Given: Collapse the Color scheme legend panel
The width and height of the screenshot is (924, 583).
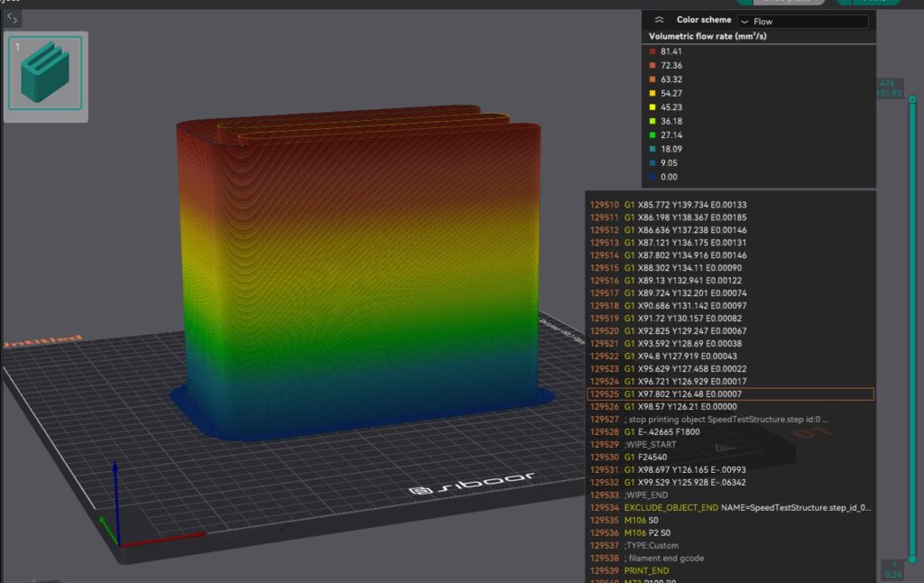Looking at the screenshot, I should 659,20.
